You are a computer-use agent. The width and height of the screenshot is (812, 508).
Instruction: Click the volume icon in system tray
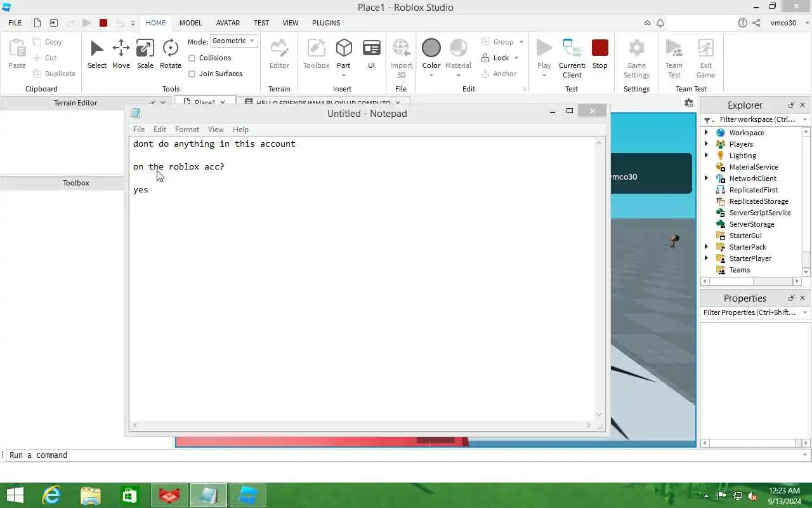pos(752,496)
